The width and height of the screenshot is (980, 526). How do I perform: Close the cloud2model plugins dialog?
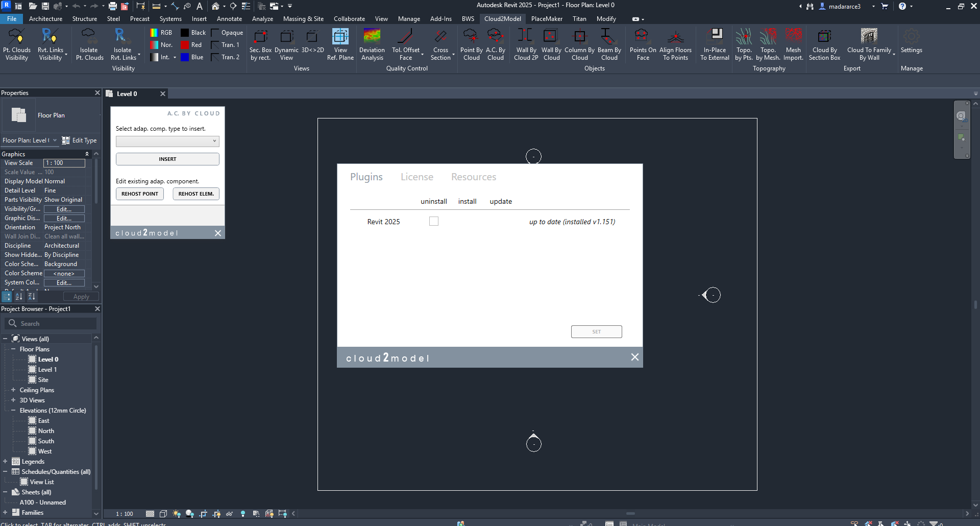pos(634,357)
